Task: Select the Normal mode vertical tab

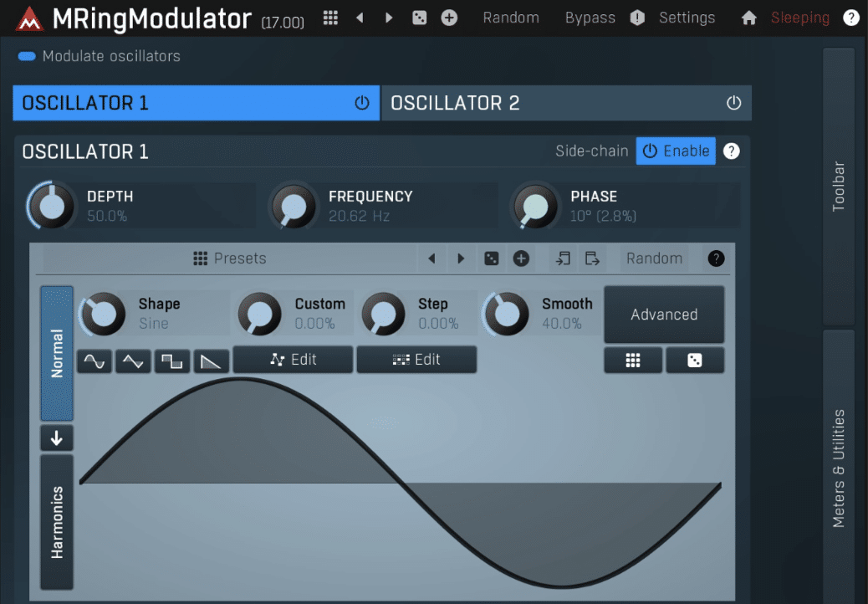Action: coord(57,353)
